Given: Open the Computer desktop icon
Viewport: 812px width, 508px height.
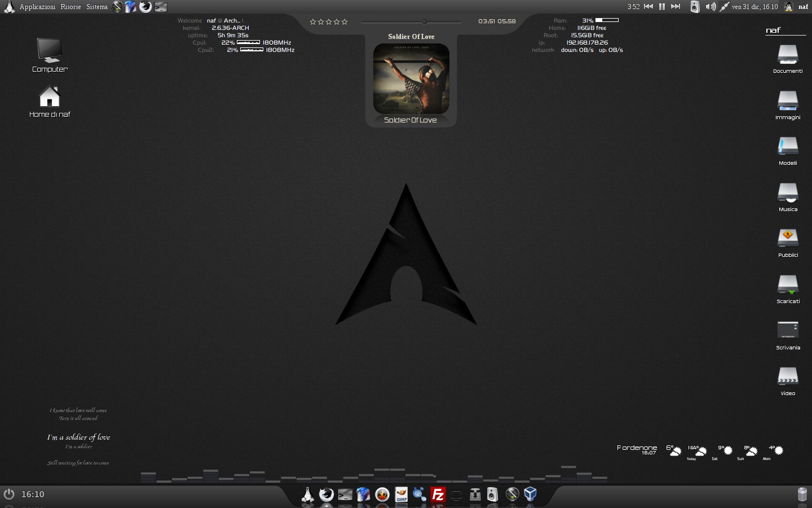Looking at the screenshot, I should click(x=50, y=55).
